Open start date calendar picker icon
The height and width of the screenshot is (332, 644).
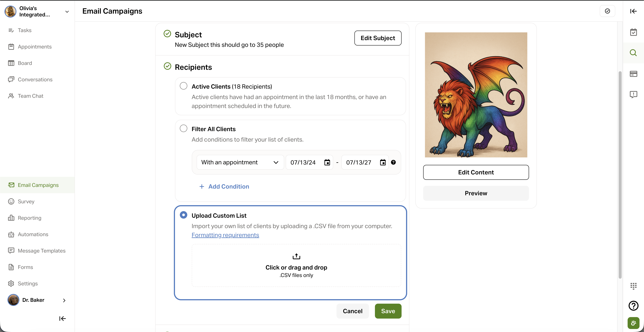coord(327,162)
